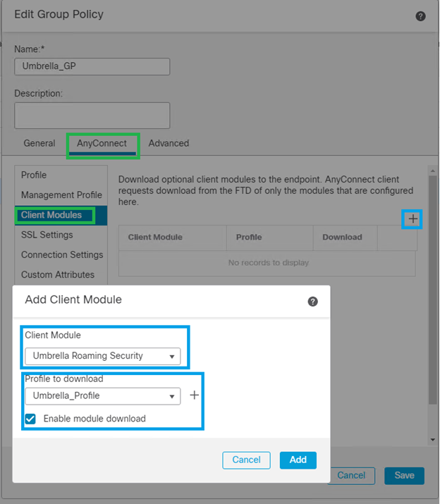Click the scrollbar up arrow
This screenshot has height=504, width=440.
[x=433, y=171]
